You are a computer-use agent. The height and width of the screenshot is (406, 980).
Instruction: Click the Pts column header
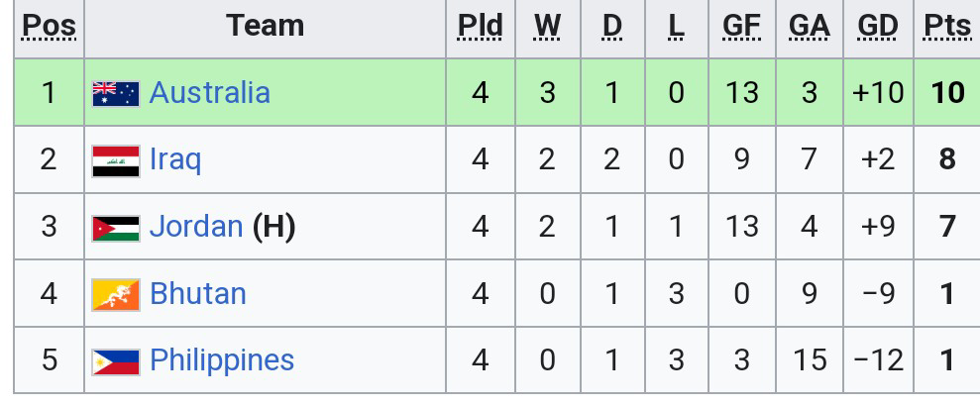tap(946, 27)
